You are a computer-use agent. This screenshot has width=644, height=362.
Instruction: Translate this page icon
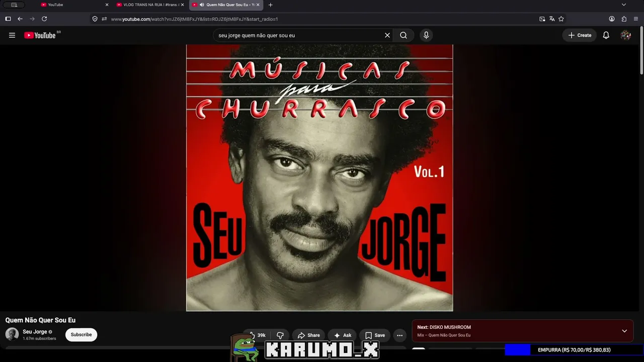click(552, 19)
